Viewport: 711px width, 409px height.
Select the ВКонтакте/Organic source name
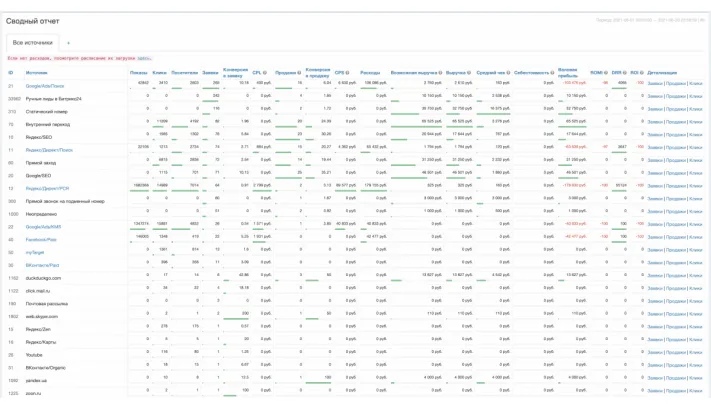(46, 368)
